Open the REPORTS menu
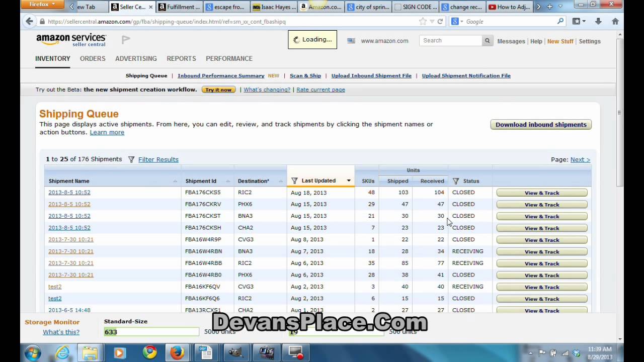The height and width of the screenshot is (362, 644). click(x=181, y=58)
